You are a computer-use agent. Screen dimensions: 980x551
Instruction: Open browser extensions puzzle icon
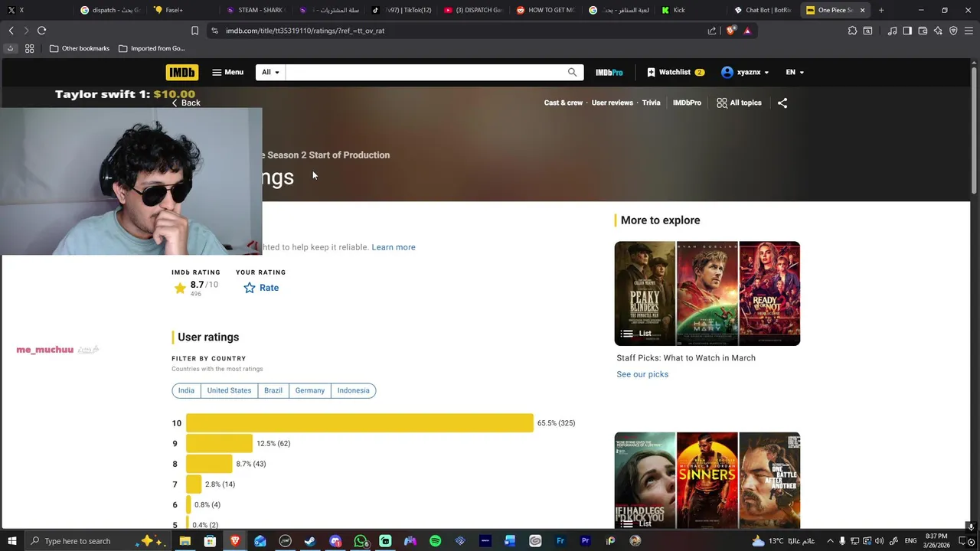pyautogui.click(x=852, y=31)
